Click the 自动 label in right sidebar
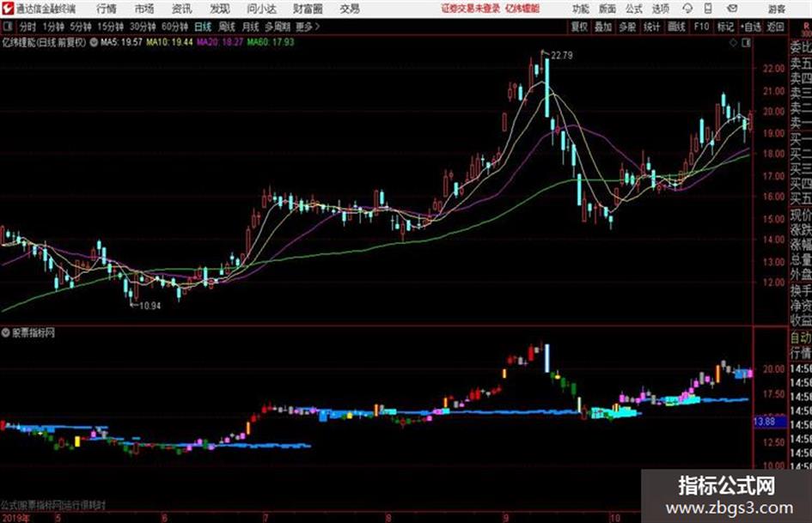Viewport: 812px width, 523px height. pos(801,338)
